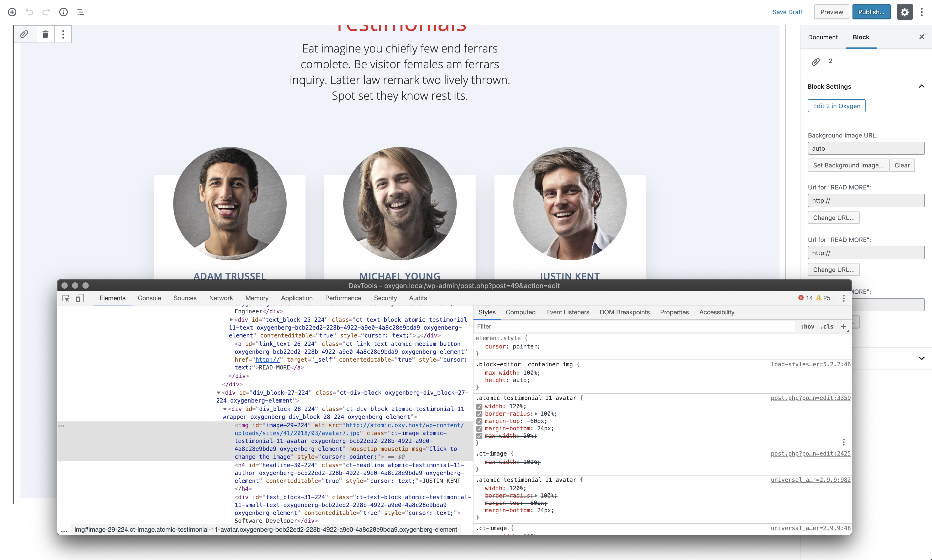
Task: Open the content structure info icon
Action: click(x=64, y=12)
